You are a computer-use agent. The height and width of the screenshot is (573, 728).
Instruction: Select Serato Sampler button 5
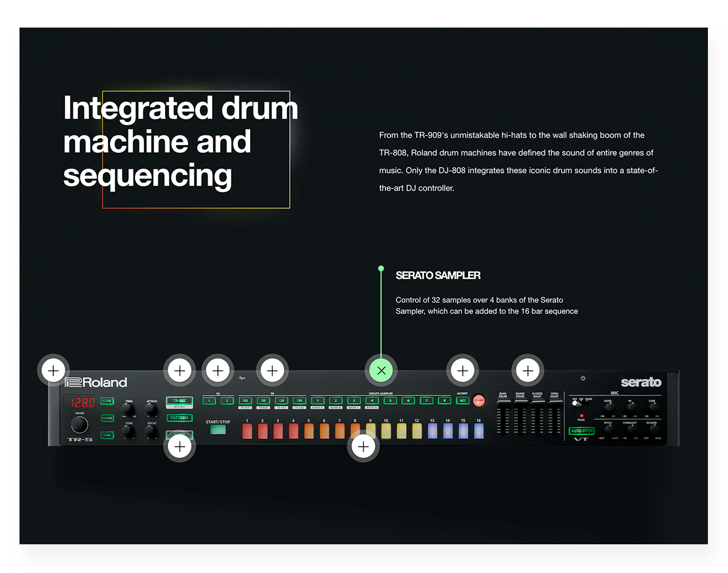[390, 401]
